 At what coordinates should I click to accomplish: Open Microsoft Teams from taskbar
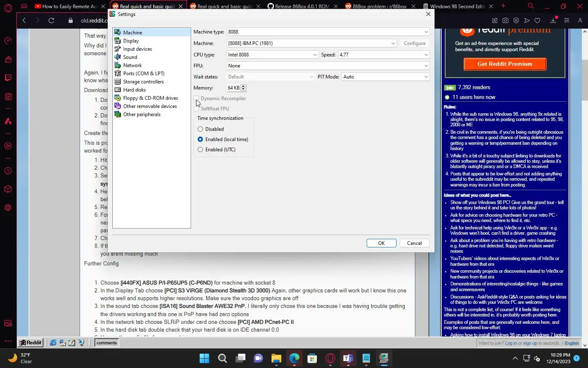348,359
